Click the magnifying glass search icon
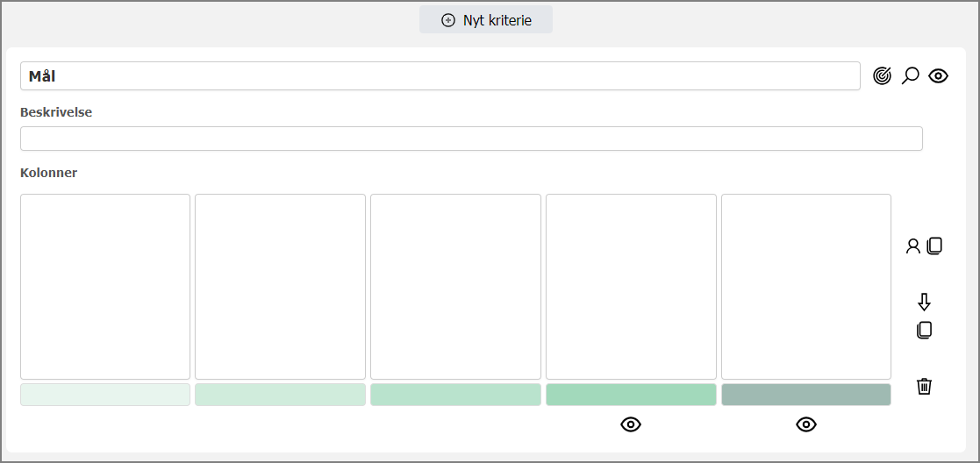 tap(910, 76)
